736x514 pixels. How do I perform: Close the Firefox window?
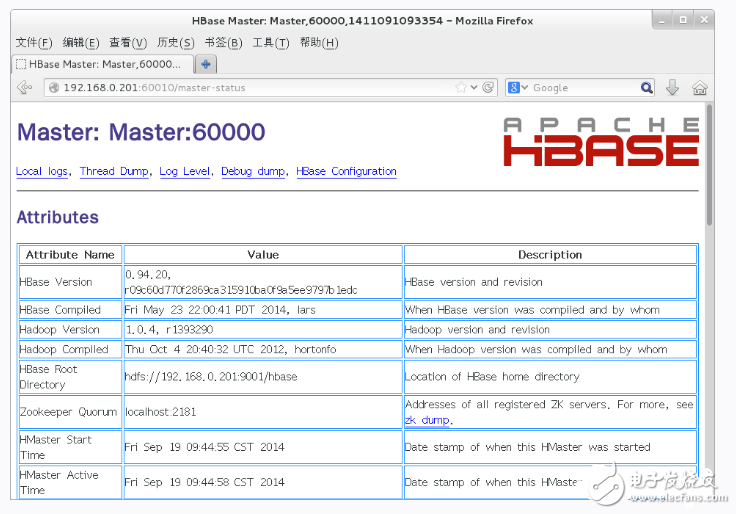704,20
